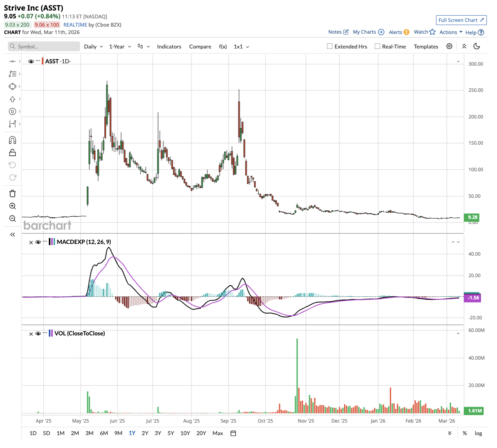Select the 6M range tab

104,433
